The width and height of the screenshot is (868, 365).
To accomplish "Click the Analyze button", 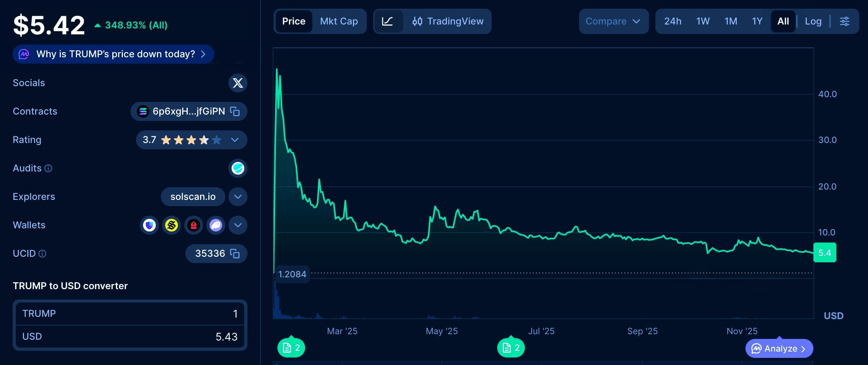I will pos(779,348).
